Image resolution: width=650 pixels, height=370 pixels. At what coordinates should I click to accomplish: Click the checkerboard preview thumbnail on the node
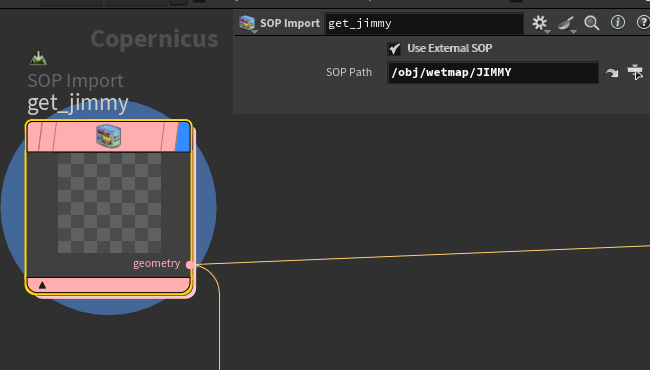coord(109,203)
